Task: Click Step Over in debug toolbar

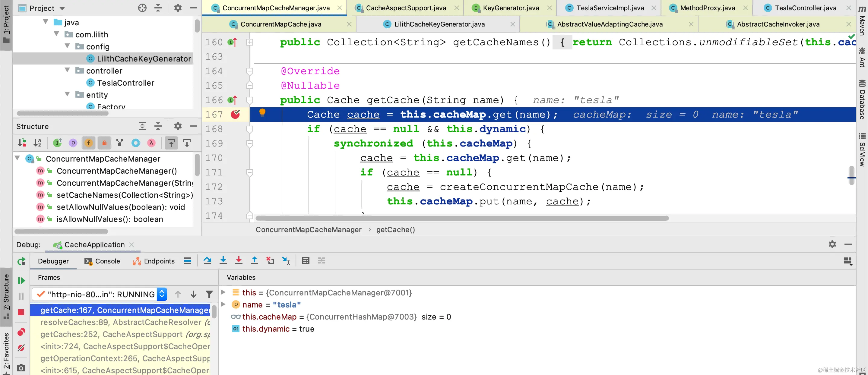Action: click(x=207, y=260)
